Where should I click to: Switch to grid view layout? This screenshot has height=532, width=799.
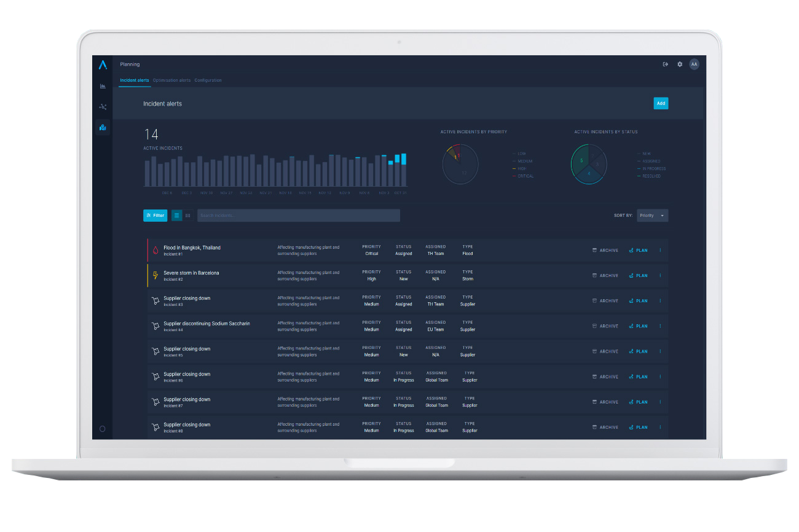pos(187,216)
